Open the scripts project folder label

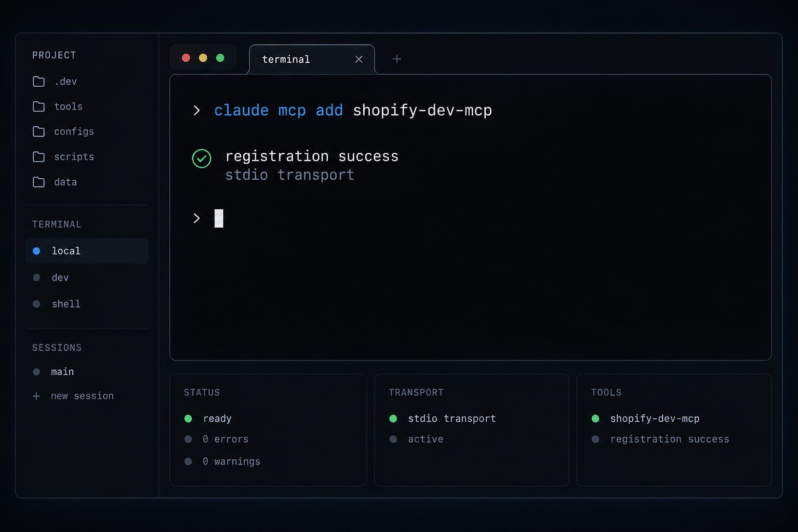[x=74, y=157]
